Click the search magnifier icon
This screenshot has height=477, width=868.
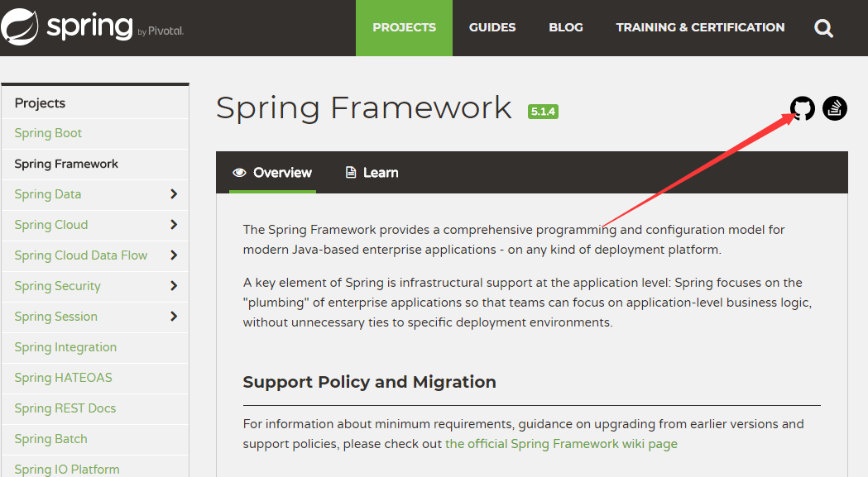tap(823, 27)
